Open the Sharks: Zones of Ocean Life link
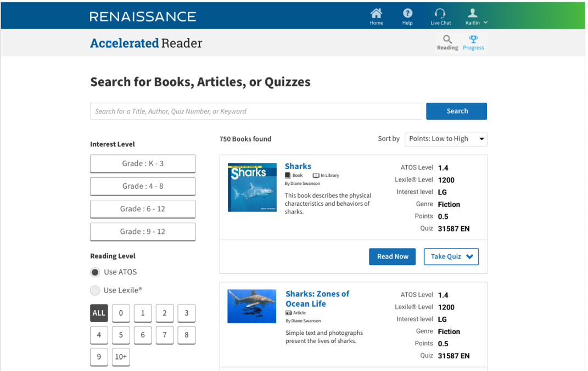This screenshot has height=371, width=588. (x=317, y=299)
